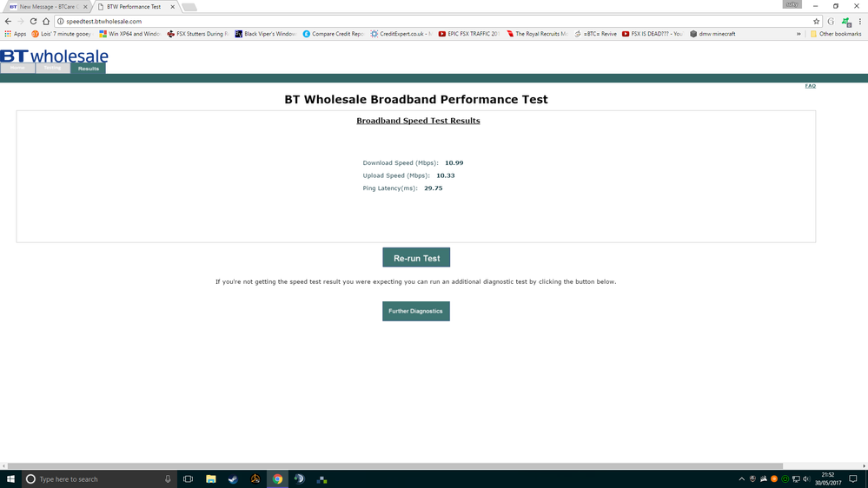The width and height of the screenshot is (868, 488).
Task: Open the Action Center notifications icon
Action: [x=853, y=479]
